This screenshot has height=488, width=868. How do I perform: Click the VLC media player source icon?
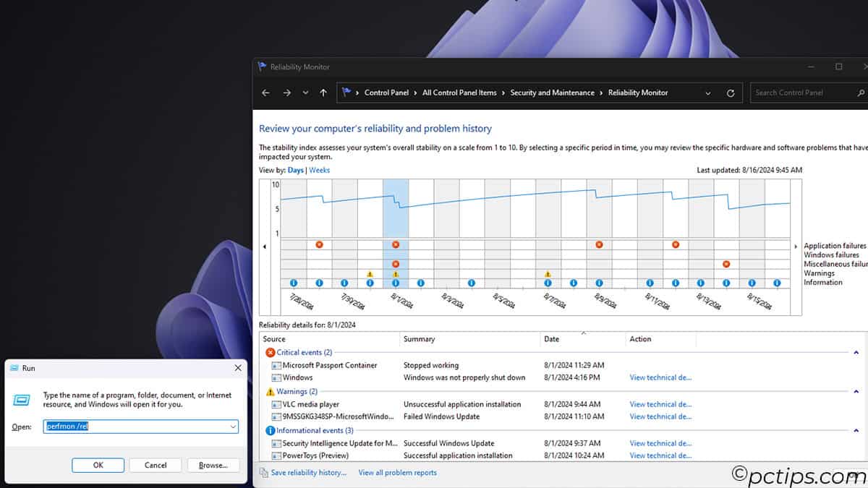(x=275, y=404)
